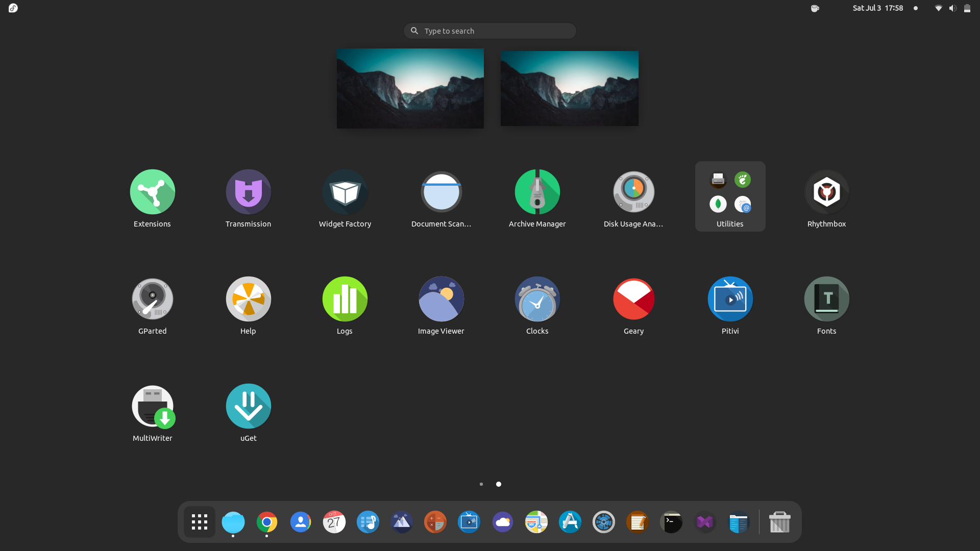
Task: Launch Maps from the dock
Action: tap(536, 522)
